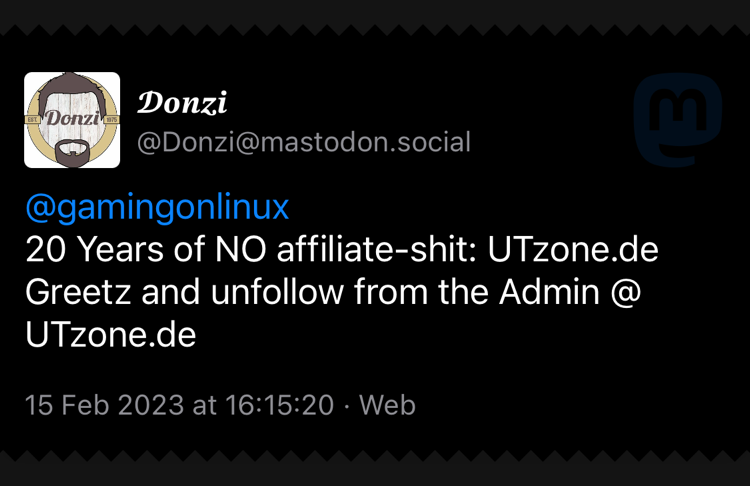The image size is (750, 486).
Task: Click the word 'Admin' in the post
Action: coord(558,293)
